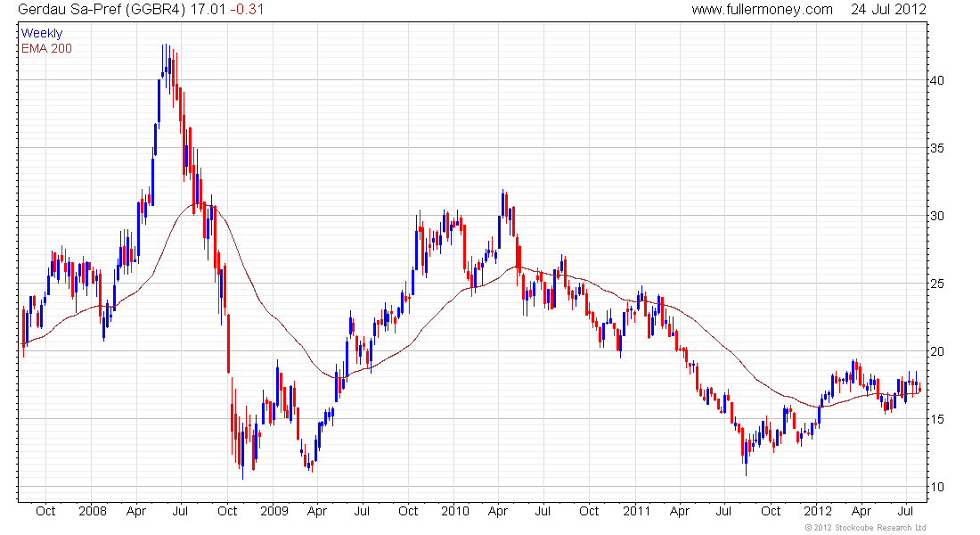Click the chart title 'Gerdau Sa-Pref (GGBR4)'
The height and width of the screenshot is (535, 980).
[x=102, y=10]
